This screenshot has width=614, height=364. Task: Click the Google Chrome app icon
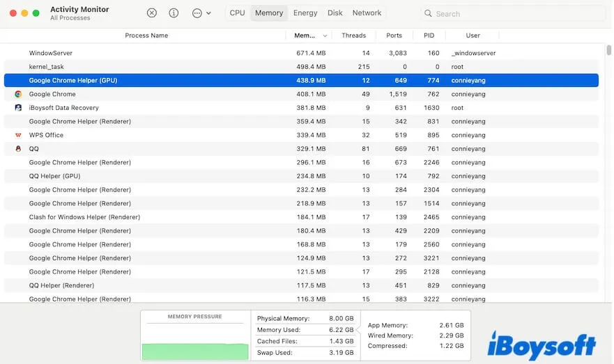(x=18, y=94)
